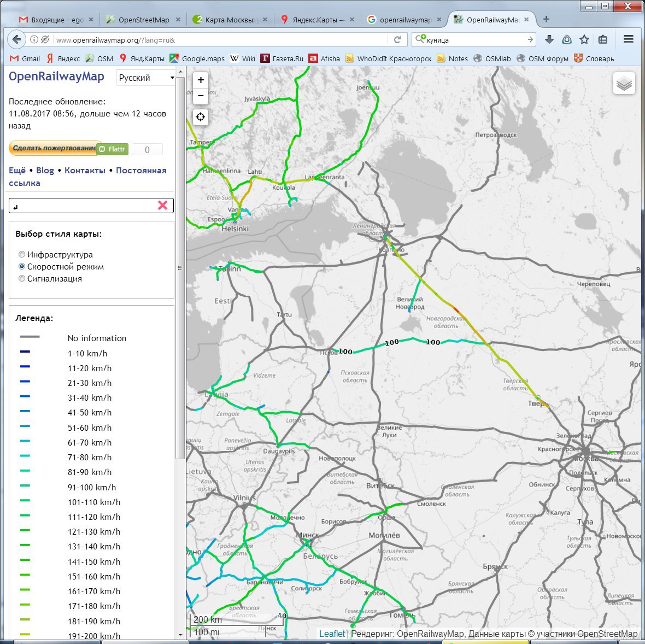Viewport: 645px width, 644px height.
Task: Open the map layers switcher
Action: coord(624,84)
